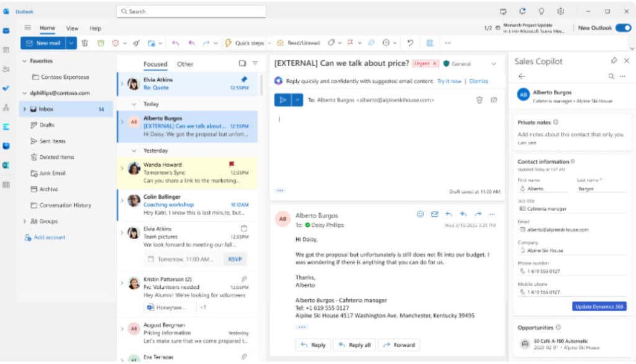
Task: Open the View menu
Action: click(x=72, y=28)
